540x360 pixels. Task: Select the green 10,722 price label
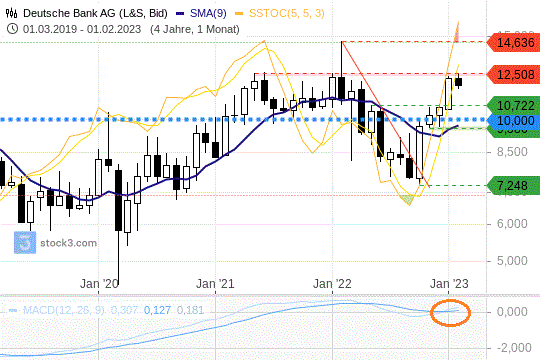(513, 105)
